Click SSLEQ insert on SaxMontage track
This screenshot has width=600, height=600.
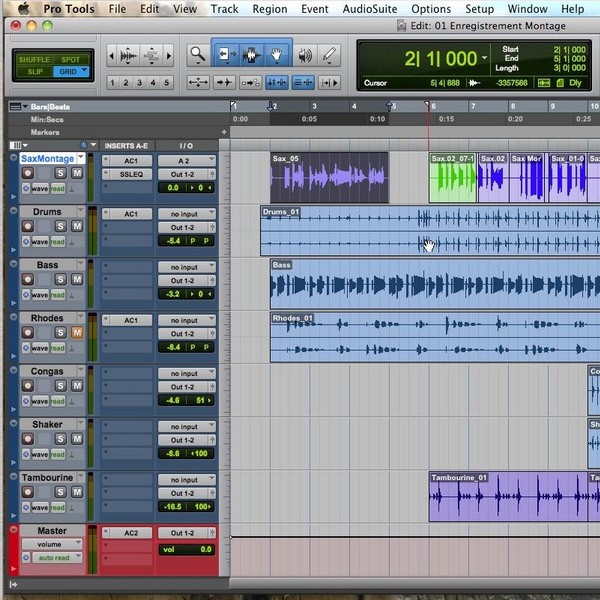[130, 174]
